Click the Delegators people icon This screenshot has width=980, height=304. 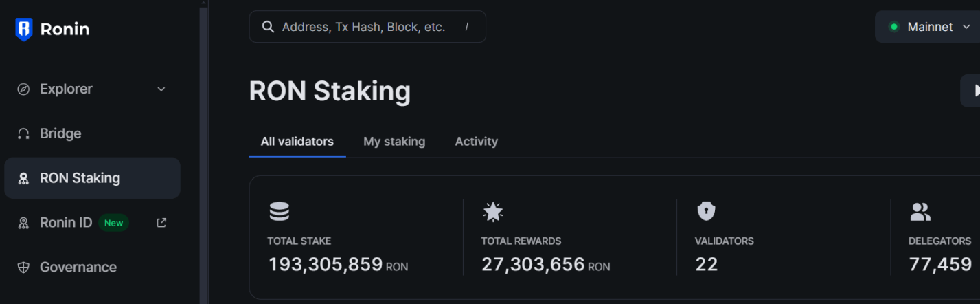pyautogui.click(x=920, y=211)
